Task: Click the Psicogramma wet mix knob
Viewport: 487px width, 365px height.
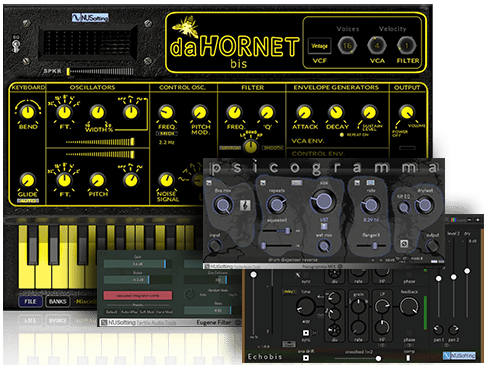Action: click(x=323, y=246)
